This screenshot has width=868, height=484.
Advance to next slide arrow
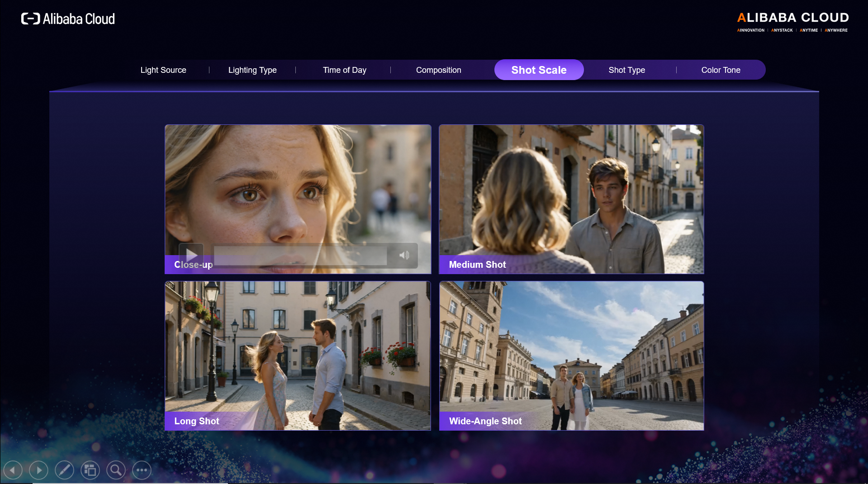[38, 470]
